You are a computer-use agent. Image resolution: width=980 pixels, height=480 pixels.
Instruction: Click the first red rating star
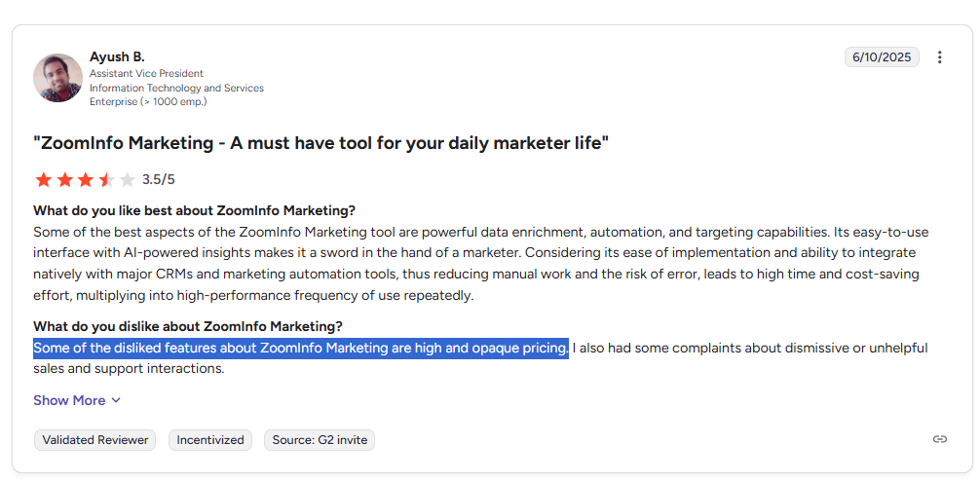(x=44, y=180)
